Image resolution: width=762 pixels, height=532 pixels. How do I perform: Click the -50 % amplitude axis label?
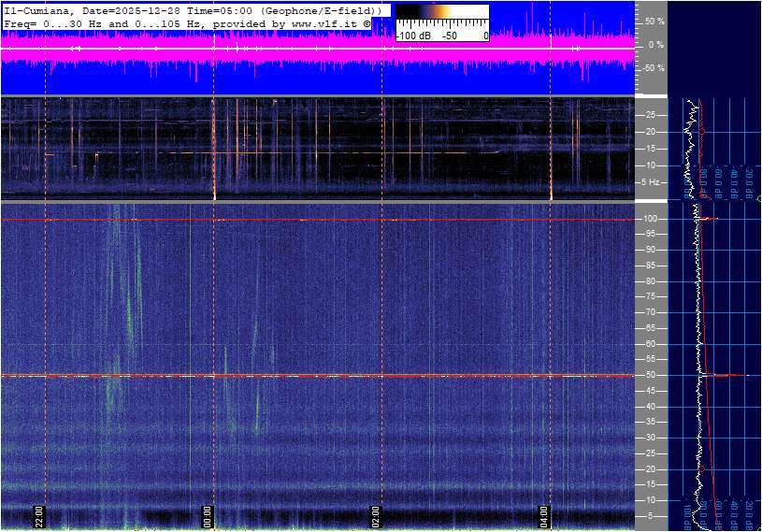[653, 68]
